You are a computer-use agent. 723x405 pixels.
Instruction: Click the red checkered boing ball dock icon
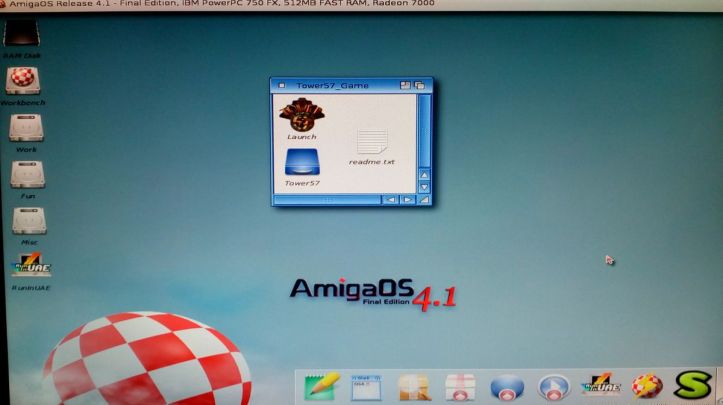point(647,386)
